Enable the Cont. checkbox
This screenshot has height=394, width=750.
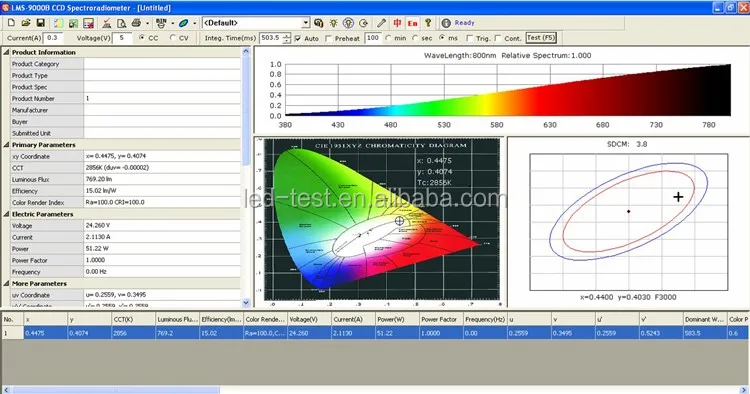[x=498, y=38]
